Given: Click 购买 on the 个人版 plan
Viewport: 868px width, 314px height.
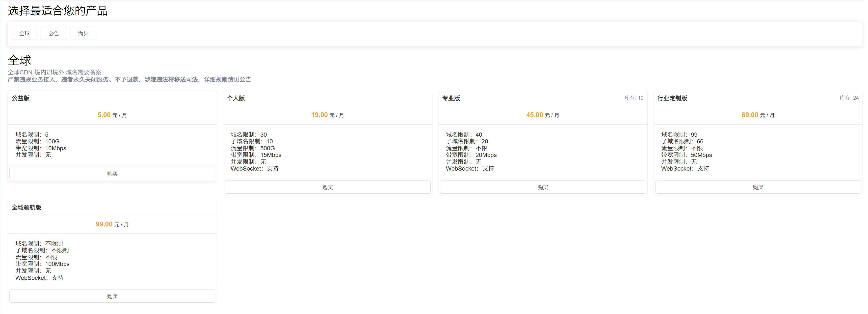Looking at the screenshot, I should coord(327,187).
